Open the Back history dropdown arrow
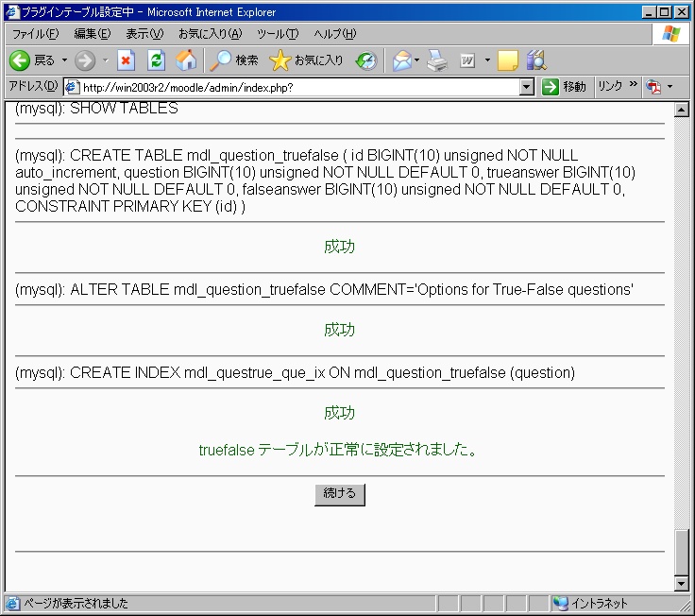The height and width of the screenshot is (616, 695). click(x=64, y=60)
